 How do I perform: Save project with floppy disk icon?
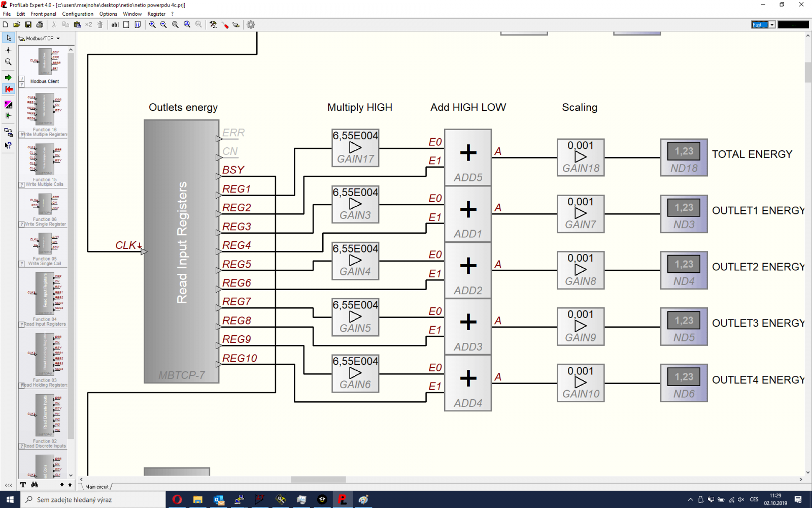click(28, 24)
